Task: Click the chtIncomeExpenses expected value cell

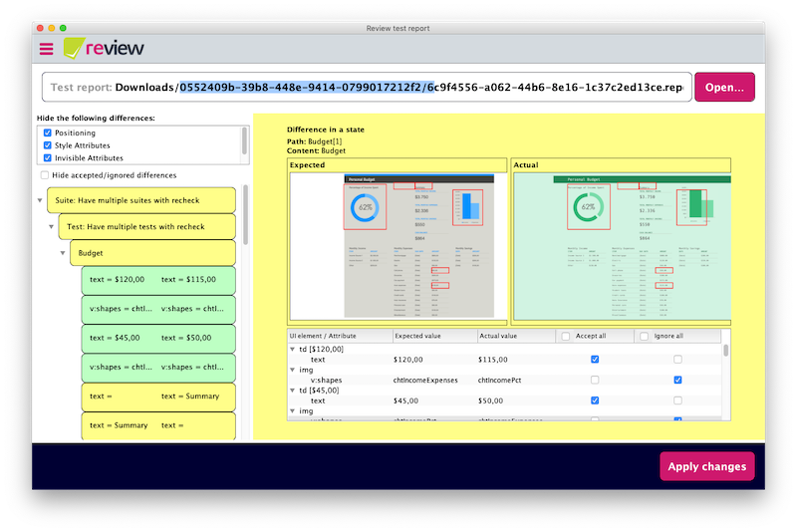Action: pyautogui.click(x=425, y=380)
